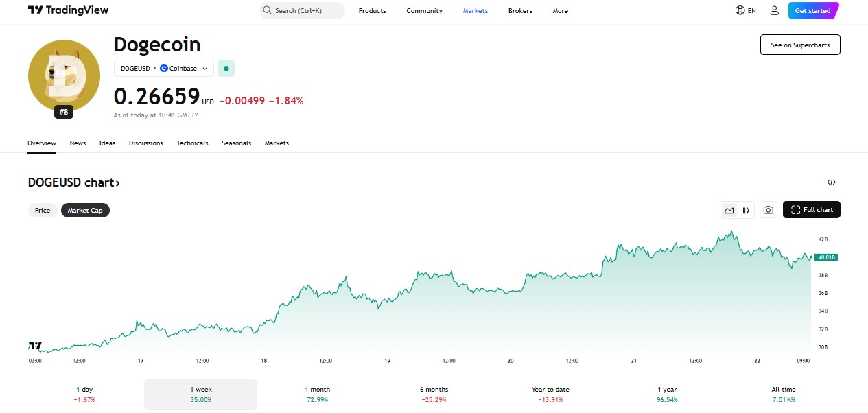Switch to the Technicals tab
The image size is (868, 413).
(x=192, y=143)
